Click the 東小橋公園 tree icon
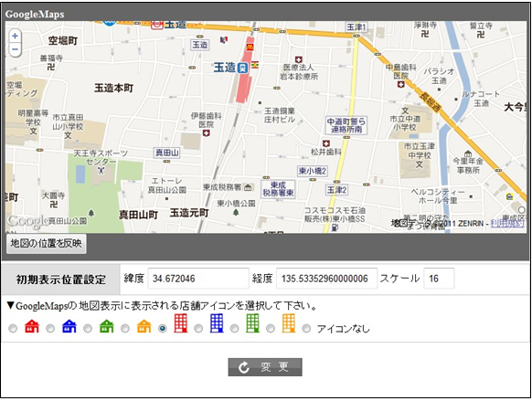Image resolution: width=532 pixels, height=401 pixels. pos(236,212)
